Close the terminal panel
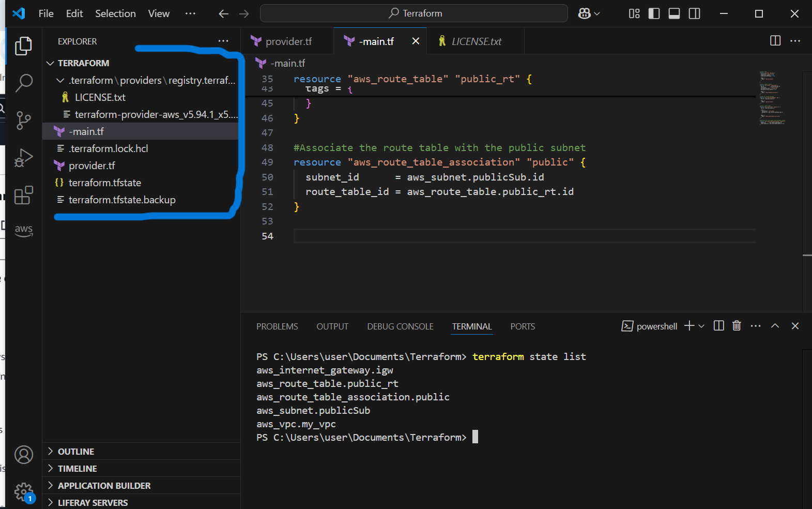Screen dimensions: 812x509 tap(795, 326)
